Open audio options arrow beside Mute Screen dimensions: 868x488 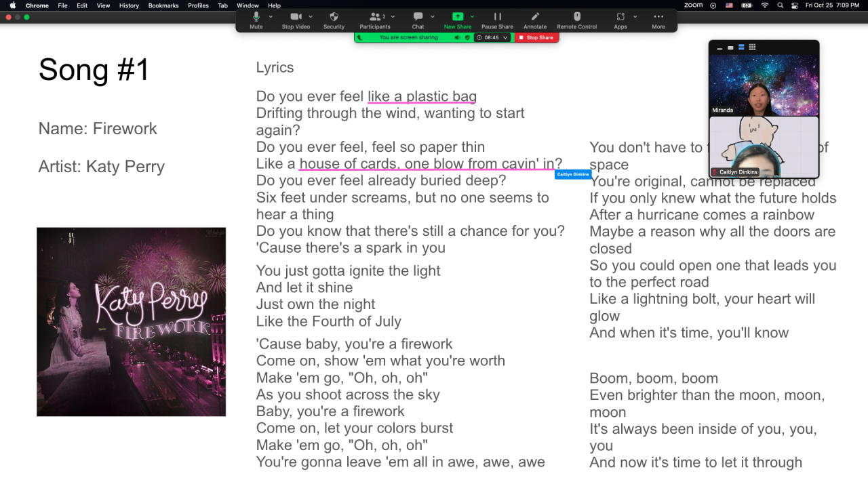pos(271,16)
